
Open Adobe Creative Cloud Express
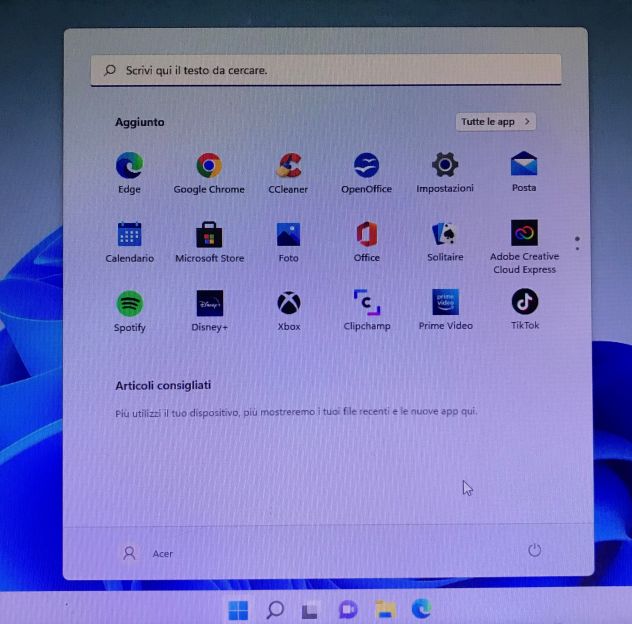(524, 247)
